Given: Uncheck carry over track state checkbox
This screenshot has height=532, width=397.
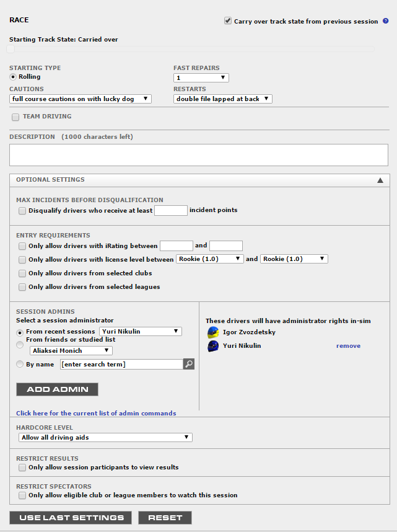Looking at the screenshot, I should (x=228, y=20).
